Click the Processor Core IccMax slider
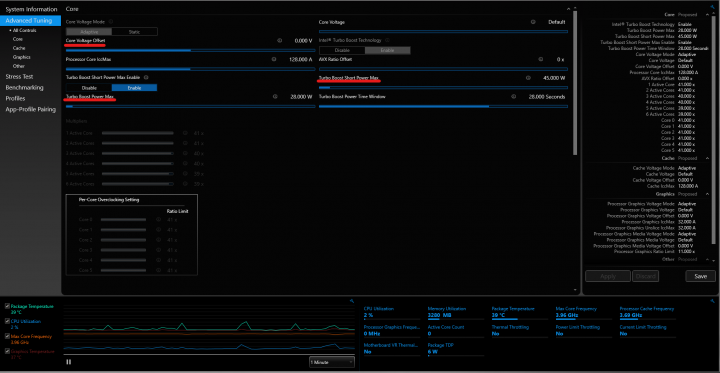This screenshot has height=373, width=720. [191, 69]
